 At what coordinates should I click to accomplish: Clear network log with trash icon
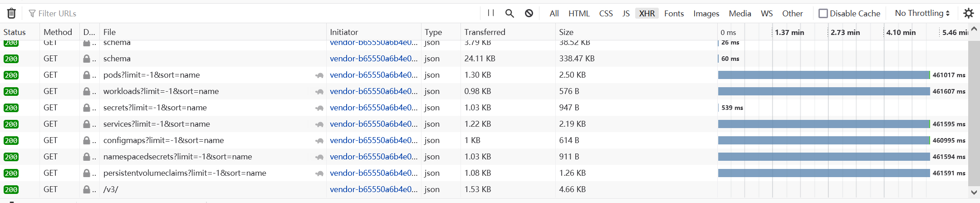tap(11, 14)
